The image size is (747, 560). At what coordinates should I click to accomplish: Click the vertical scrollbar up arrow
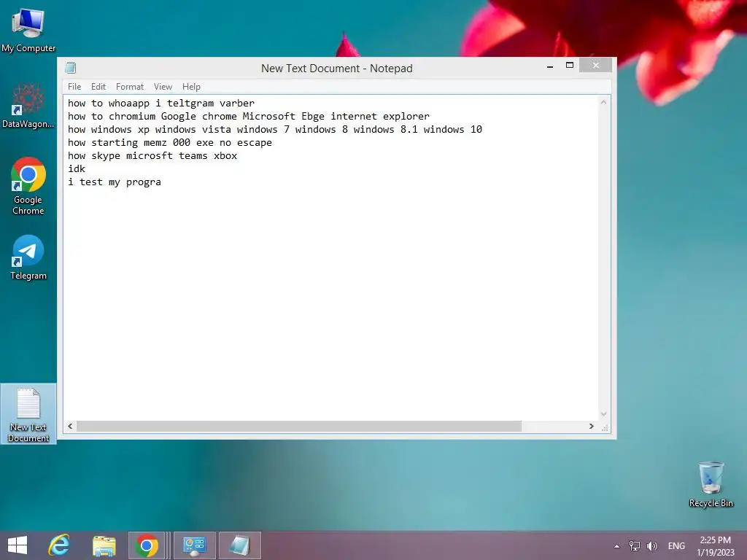pyautogui.click(x=603, y=102)
